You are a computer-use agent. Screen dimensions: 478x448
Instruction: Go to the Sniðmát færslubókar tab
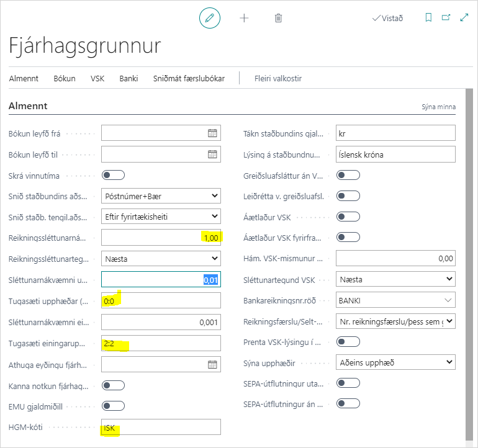(189, 79)
